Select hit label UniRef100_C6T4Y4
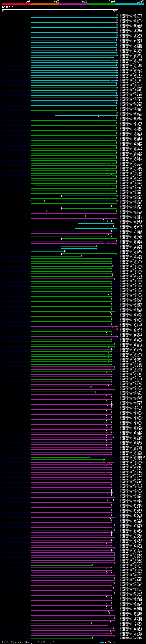 131,186
